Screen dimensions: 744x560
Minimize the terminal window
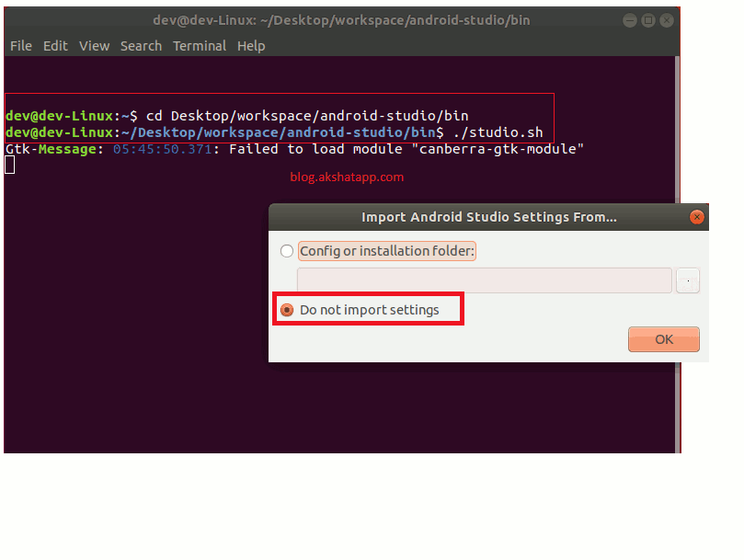(x=630, y=19)
